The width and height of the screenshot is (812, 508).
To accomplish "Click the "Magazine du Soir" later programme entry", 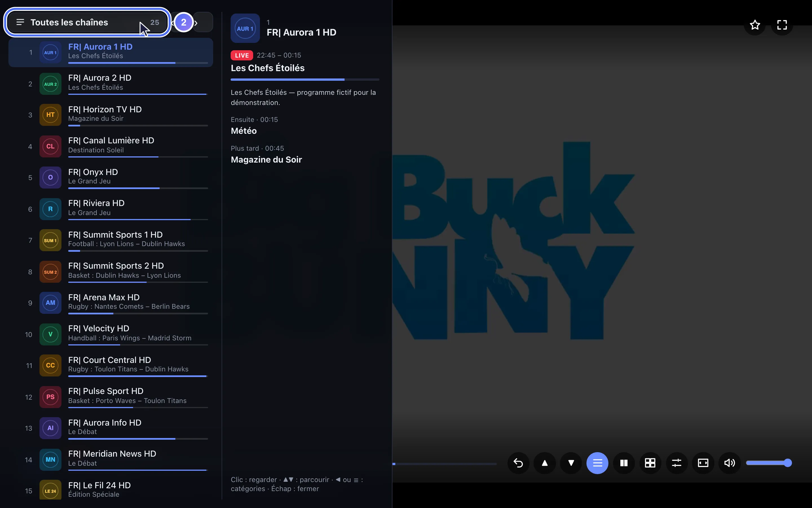I will [x=266, y=159].
